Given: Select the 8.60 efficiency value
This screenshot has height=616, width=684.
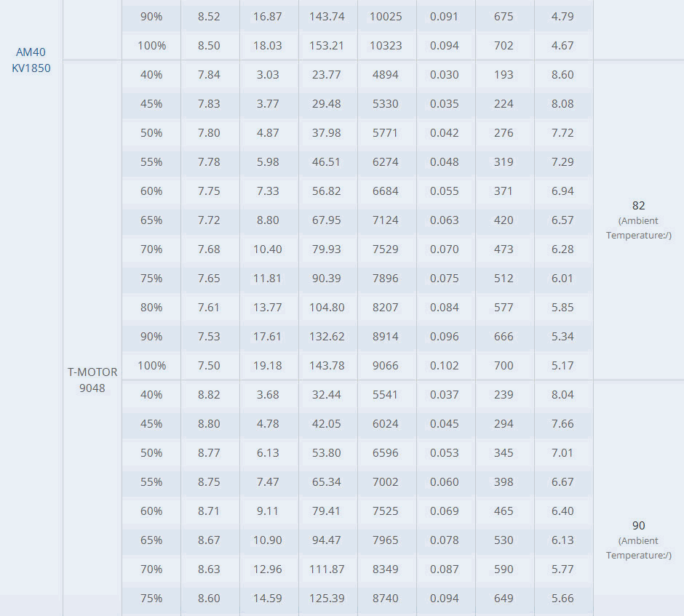Looking at the screenshot, I should pos(562,75).
